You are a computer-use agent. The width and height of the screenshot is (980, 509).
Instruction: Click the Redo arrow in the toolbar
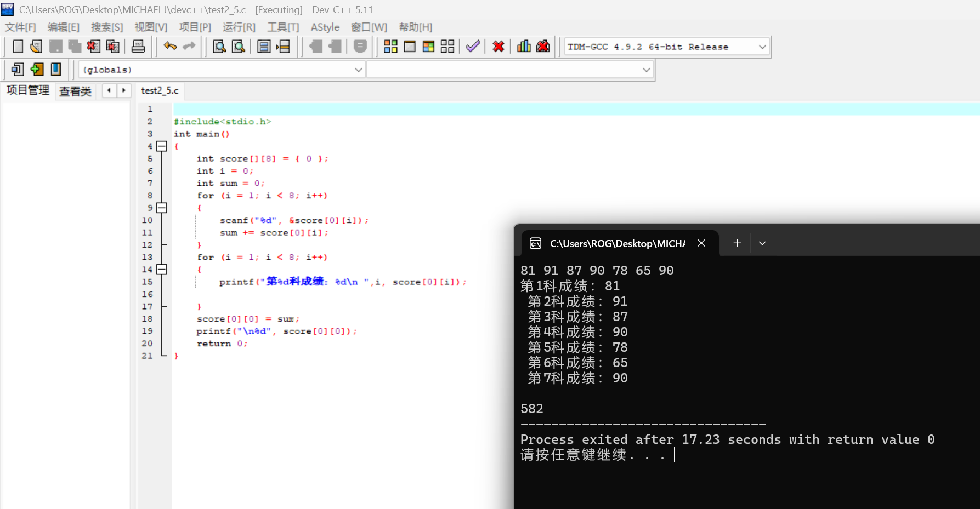pyautogui.click(x=189, y=47)
